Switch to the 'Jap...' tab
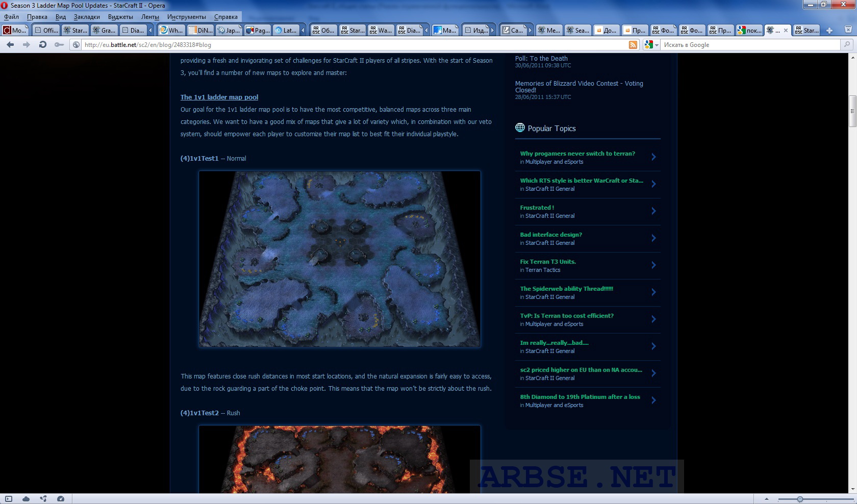This screenshot has width=857, height=504. click(229, 31)
